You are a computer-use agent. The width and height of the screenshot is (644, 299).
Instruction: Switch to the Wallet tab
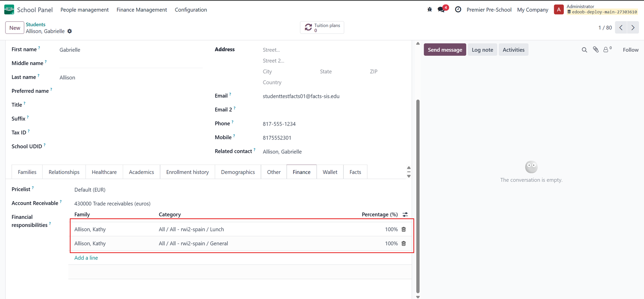point(330,172)
